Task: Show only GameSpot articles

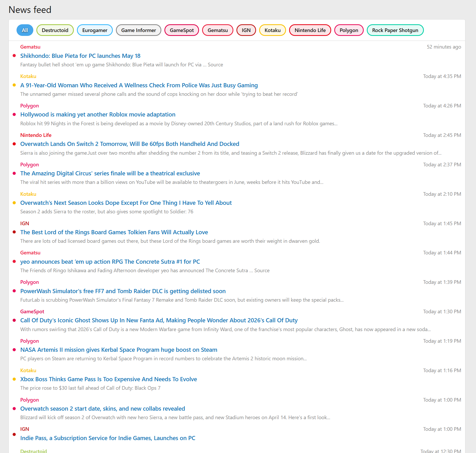Action: [x=181, y=30]
